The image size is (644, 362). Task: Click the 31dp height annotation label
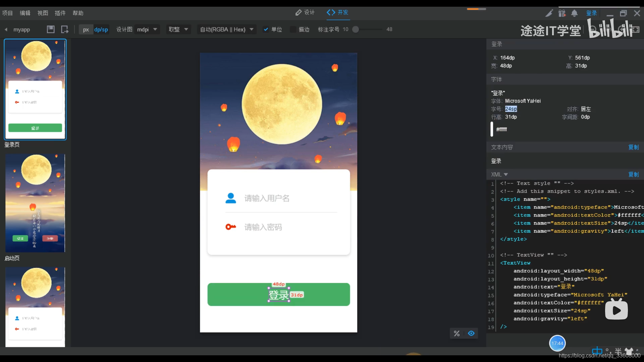(297, 295)
